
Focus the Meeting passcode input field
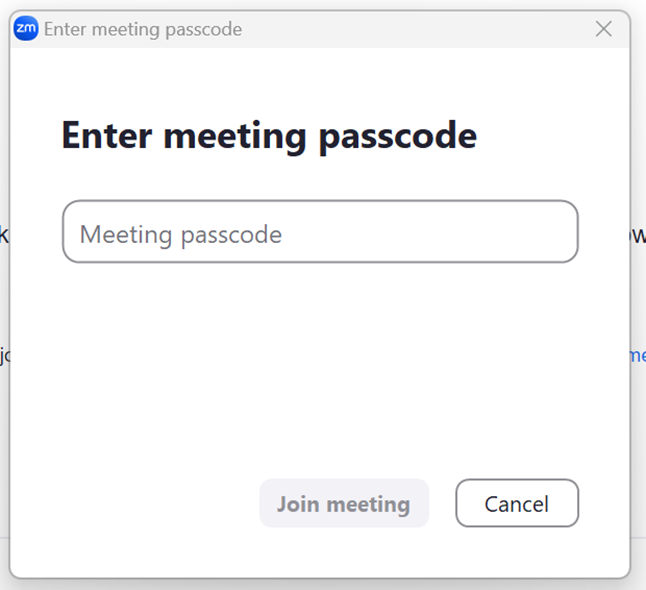[x=320, y=232]
